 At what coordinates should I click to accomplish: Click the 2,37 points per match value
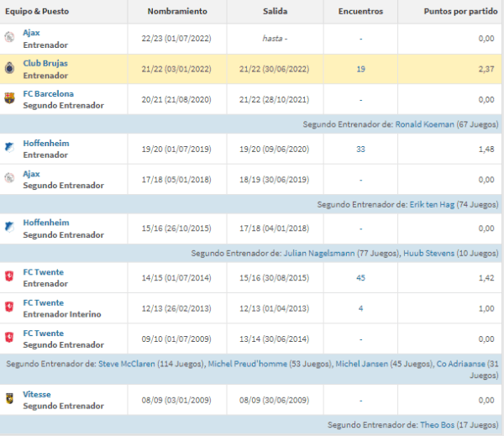point(486,69)
